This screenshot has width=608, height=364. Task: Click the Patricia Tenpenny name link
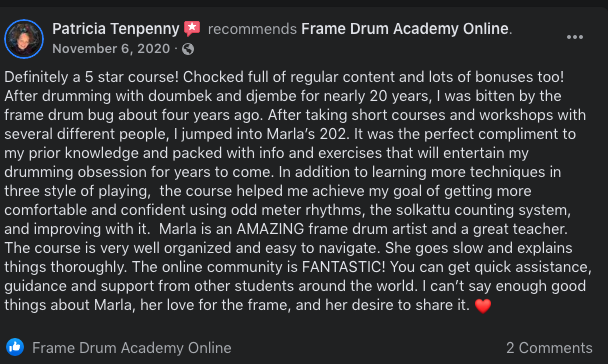[116, 29]
